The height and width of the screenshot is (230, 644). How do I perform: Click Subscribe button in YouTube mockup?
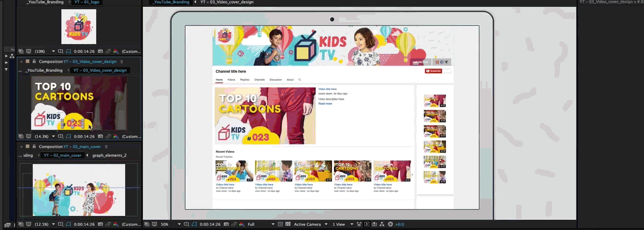pyautogui.click(x=434, y=71)
